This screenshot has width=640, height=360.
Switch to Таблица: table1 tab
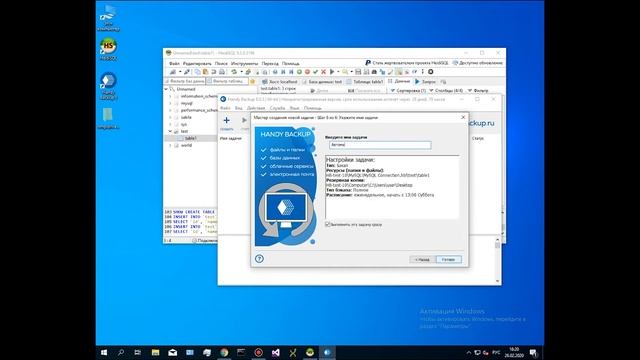point(364,82)
